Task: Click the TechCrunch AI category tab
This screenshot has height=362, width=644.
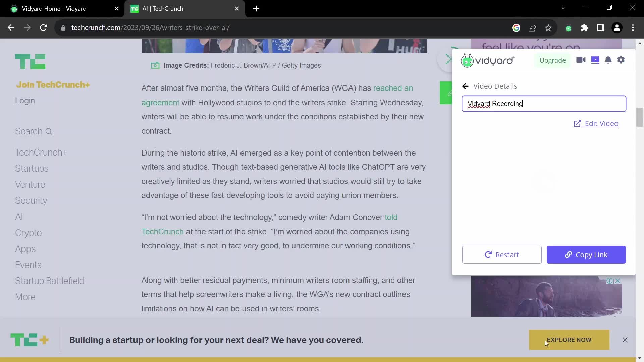Action: pyautogui.click(x=18, y=216)
